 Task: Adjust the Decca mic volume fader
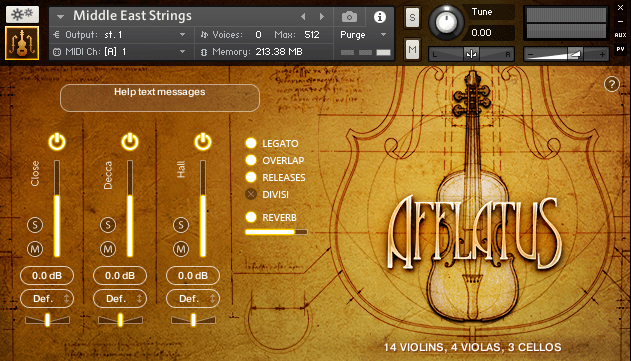coord(130,208)
